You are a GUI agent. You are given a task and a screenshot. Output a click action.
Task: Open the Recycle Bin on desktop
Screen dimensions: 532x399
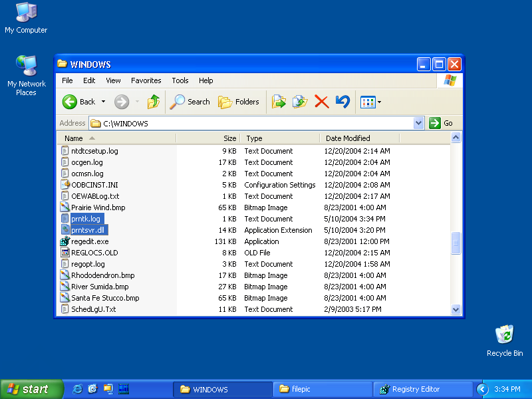(x=505, y=340)
